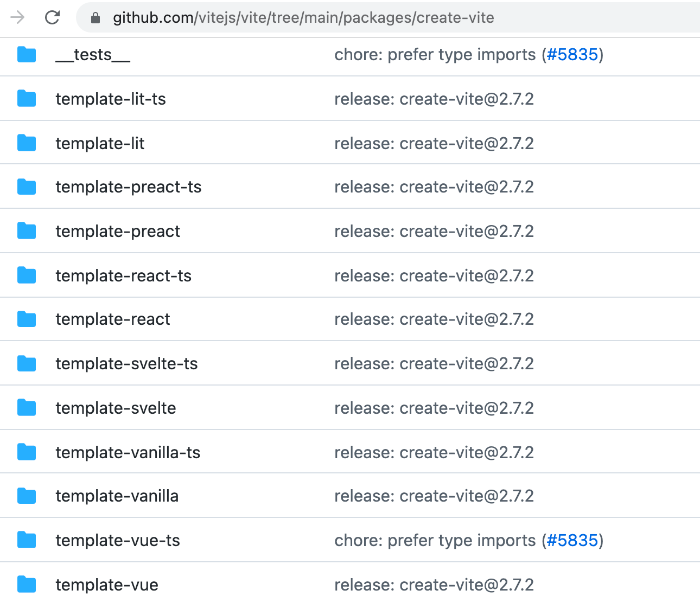View release commit for template-vanilla row
Screen dimensions: 700x603
point(434,496)
